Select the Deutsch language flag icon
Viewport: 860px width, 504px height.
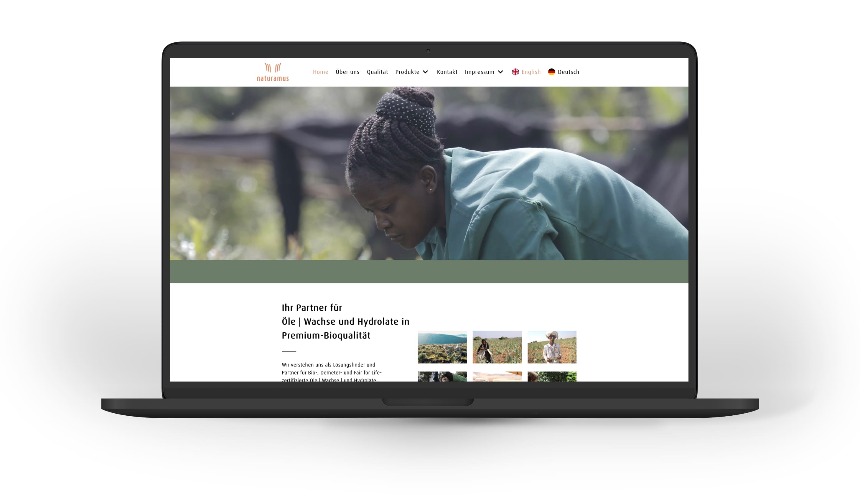click(551, 72)
